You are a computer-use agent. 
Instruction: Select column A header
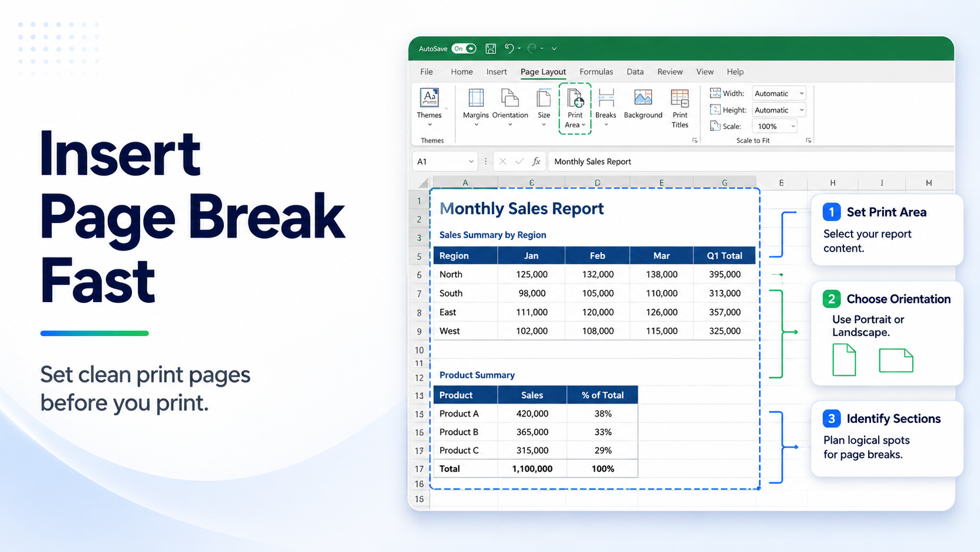[x=465, y=183]
